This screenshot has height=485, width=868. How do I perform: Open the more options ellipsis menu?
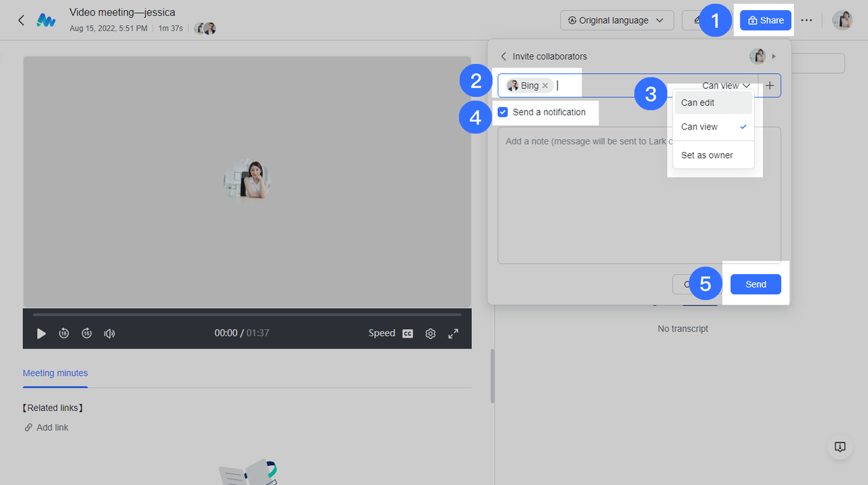pos(806,20)
